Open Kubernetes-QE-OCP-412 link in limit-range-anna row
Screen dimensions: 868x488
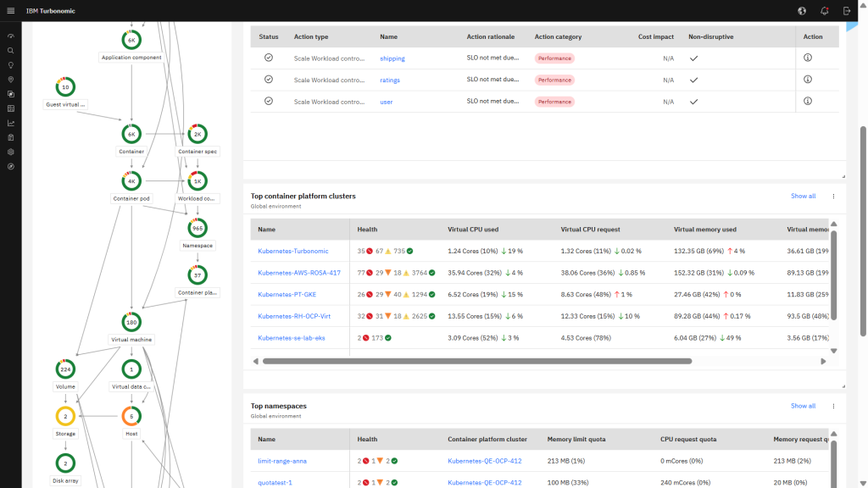484,461
